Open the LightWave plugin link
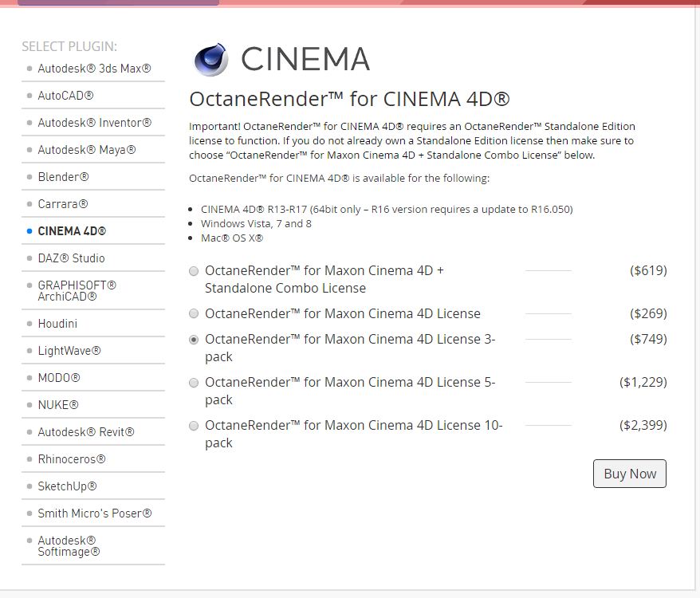The height and width of the screenshot is (598, 700). (69, 351)
